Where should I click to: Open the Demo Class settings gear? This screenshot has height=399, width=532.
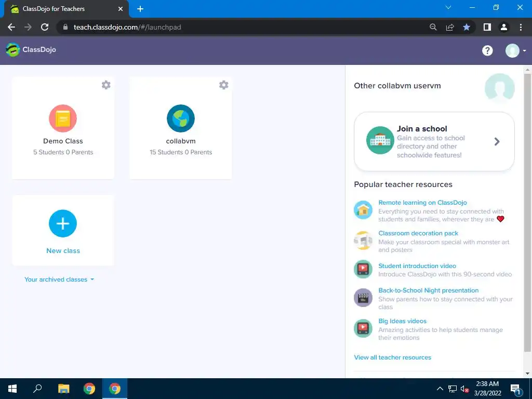coord(106,85)
